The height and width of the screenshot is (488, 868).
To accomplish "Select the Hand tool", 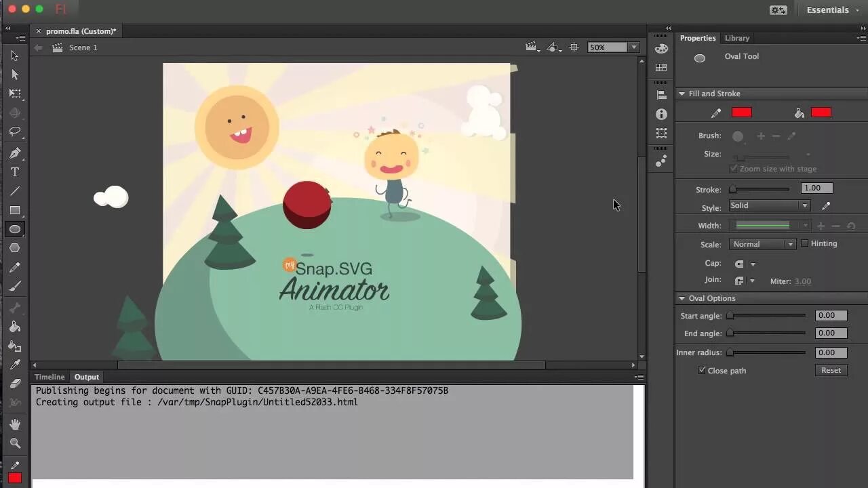I will click(x=15, y=424).
